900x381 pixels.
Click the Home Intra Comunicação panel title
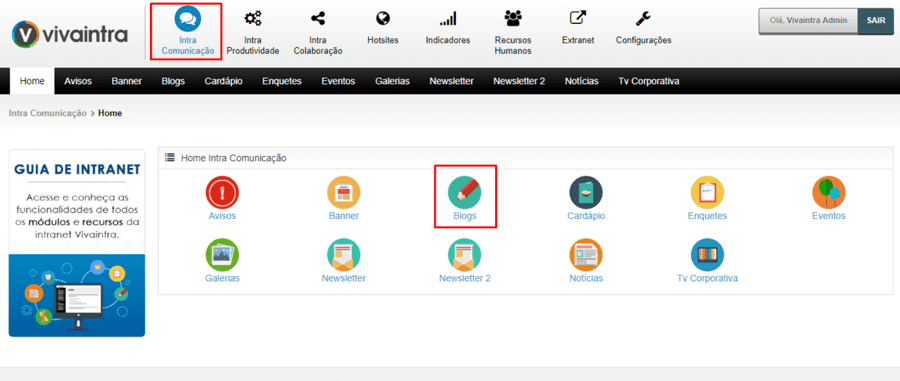(x=234, y=158)
